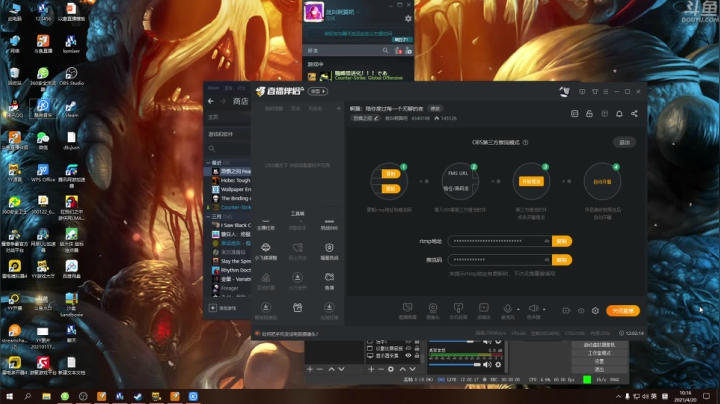This screenshot has width=720, height=404.
Task: Click the help icon next to OBS第三方推流模式
Action: (525, 142)
